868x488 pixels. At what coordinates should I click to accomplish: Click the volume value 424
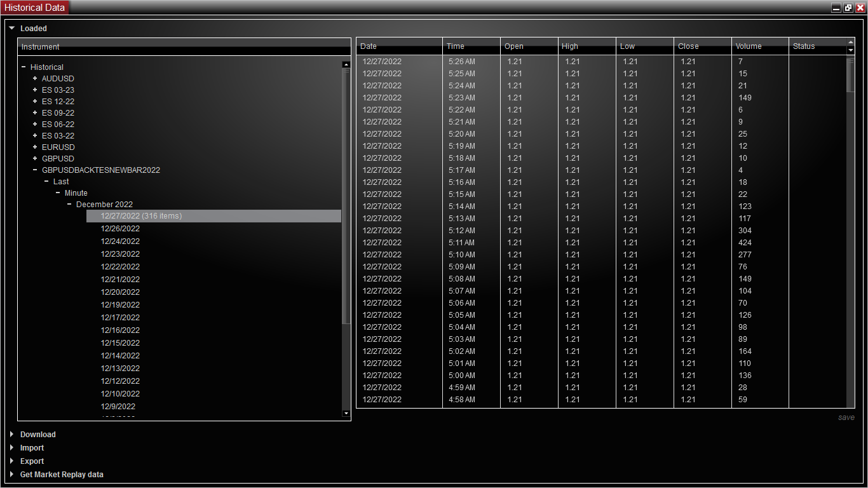(745, 243)
